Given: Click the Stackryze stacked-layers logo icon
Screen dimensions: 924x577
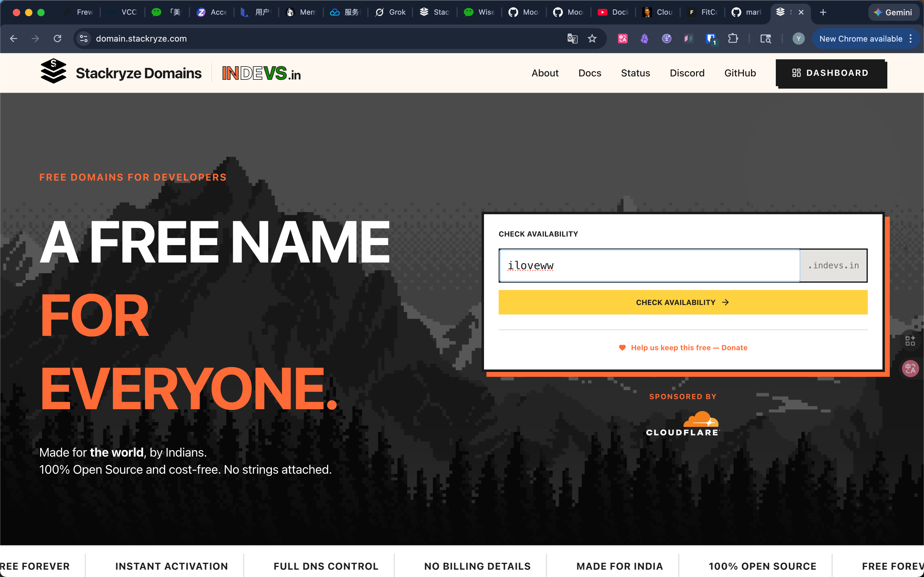Looking at the screenshot, I should pos(53,72).
